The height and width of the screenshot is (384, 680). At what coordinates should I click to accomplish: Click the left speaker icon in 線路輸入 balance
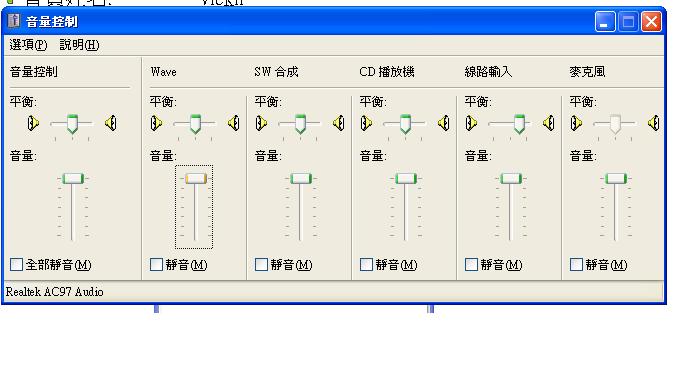point(471,123)
